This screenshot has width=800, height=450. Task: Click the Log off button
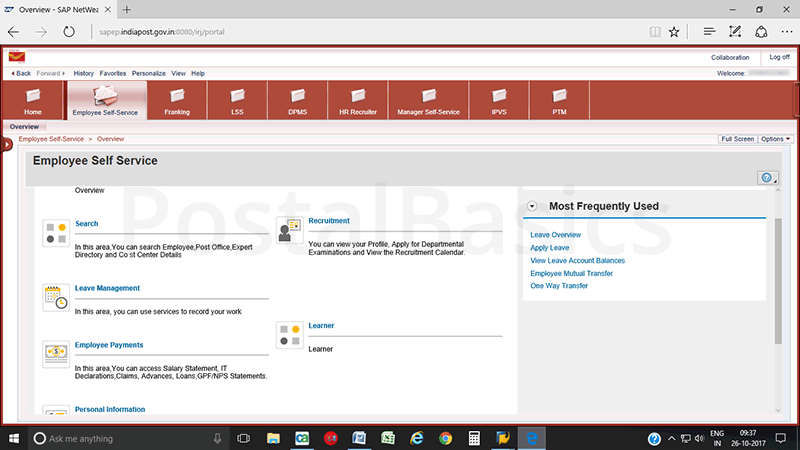(779, 57)
